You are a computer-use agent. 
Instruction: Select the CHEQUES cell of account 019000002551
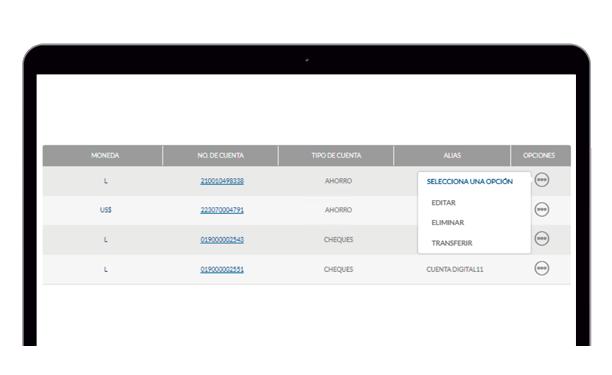click(x=338, y=269)
